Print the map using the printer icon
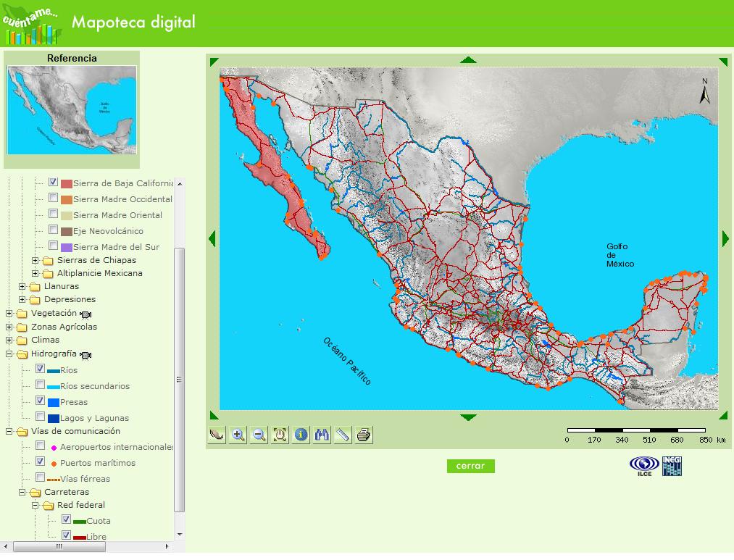This screenshot has width=734, height=560. point(363,435)
